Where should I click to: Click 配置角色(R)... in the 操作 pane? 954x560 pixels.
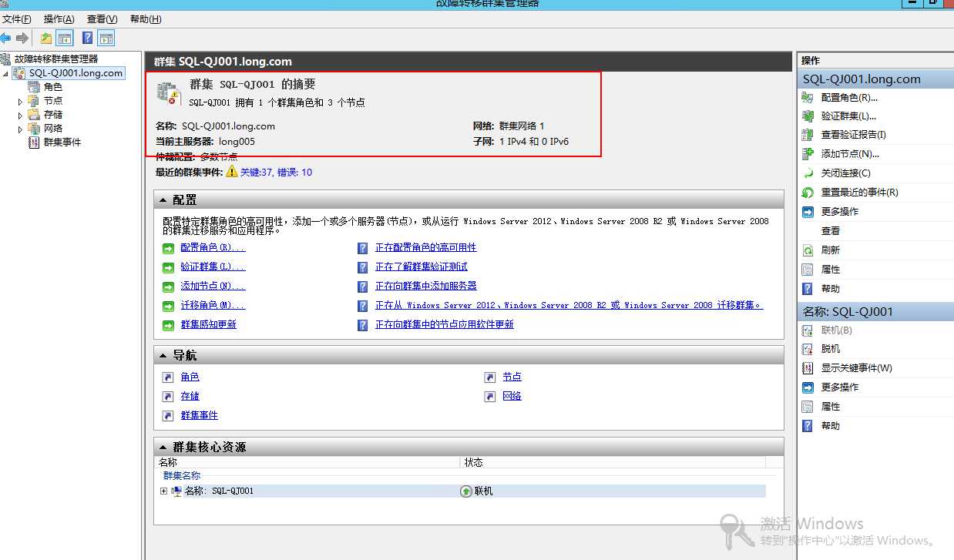coord(849,98)
